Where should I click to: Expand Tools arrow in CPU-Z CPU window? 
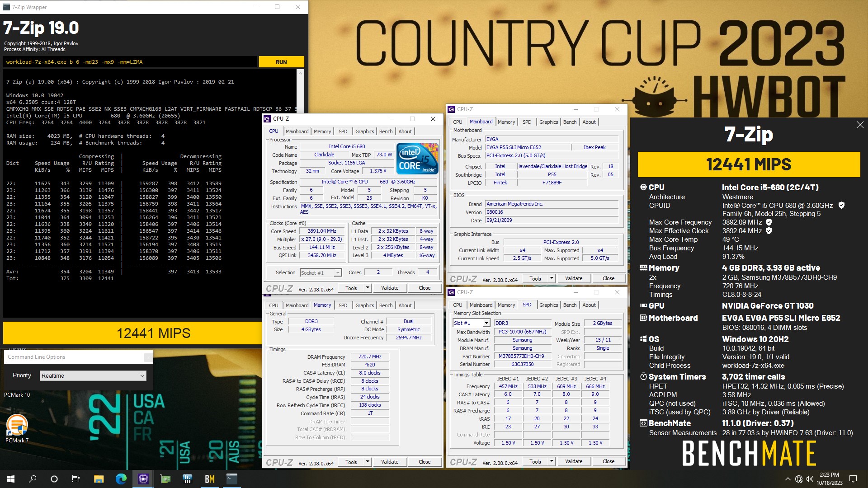coord(368,288)
